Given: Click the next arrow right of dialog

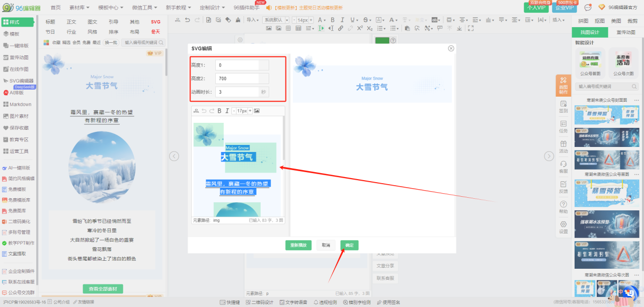Looking at the screenshot, I should point(549,156).
